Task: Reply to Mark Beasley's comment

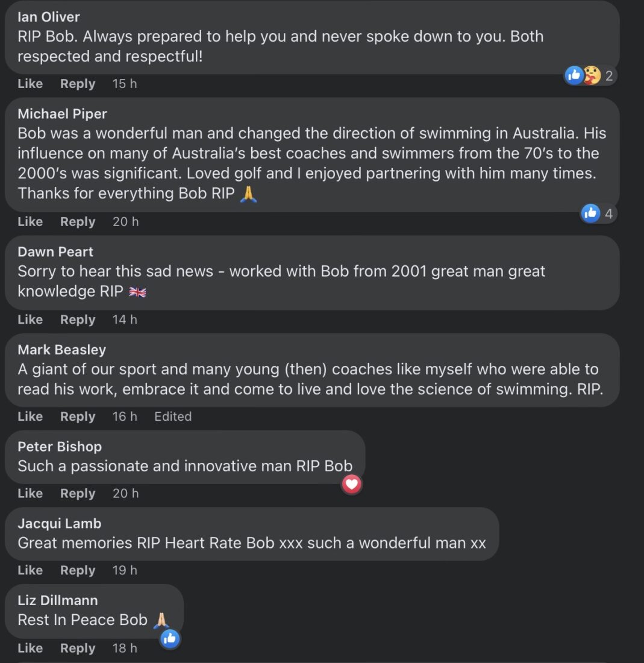Action: click(78, 416)
